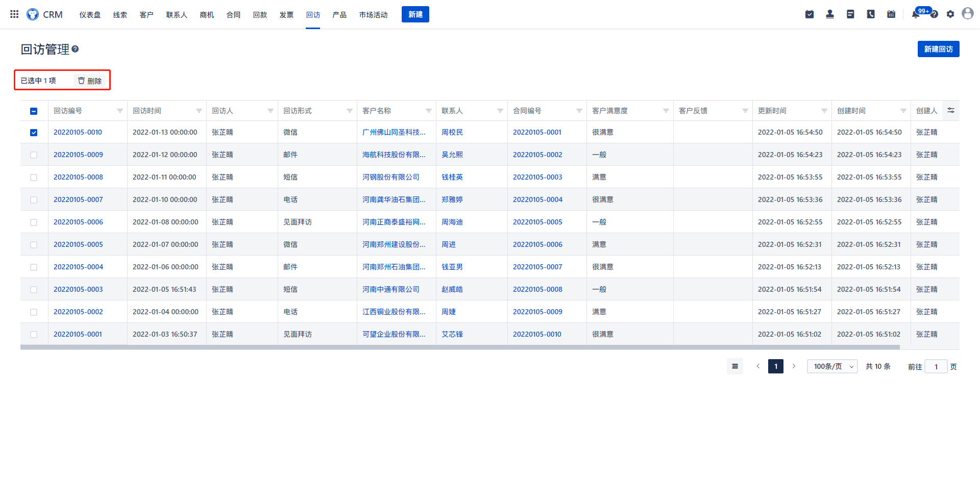Click the filter icon on 客户名称 column
Image resolution: width=980 pixels, height=478 pixels.
(429, 111)
